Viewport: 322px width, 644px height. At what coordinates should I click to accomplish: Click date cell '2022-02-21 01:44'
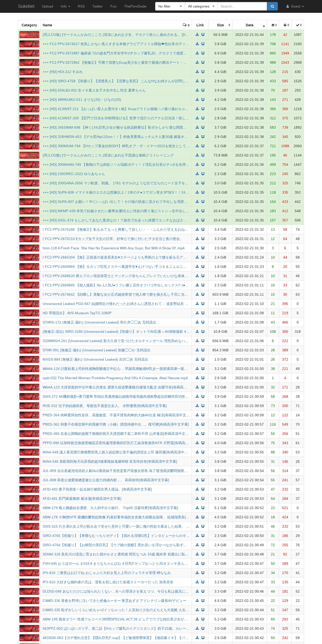click(250, 35)
